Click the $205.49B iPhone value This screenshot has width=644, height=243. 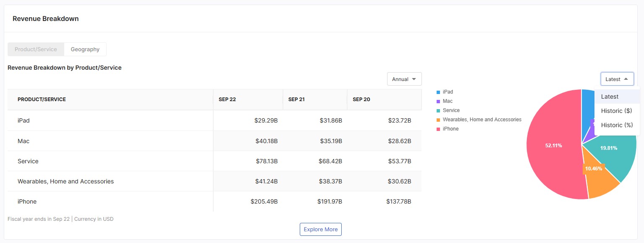pyautogui.click(x=264, y=201)
